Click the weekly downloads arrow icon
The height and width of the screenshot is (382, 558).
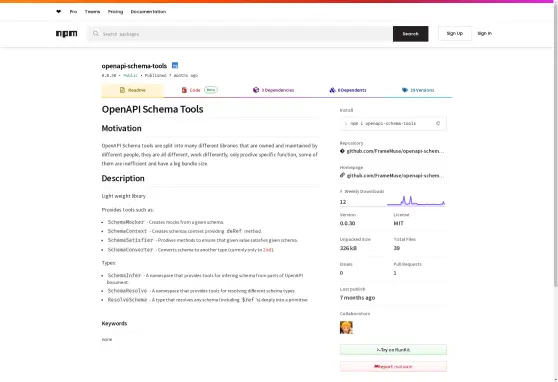[x=341, y=192]
